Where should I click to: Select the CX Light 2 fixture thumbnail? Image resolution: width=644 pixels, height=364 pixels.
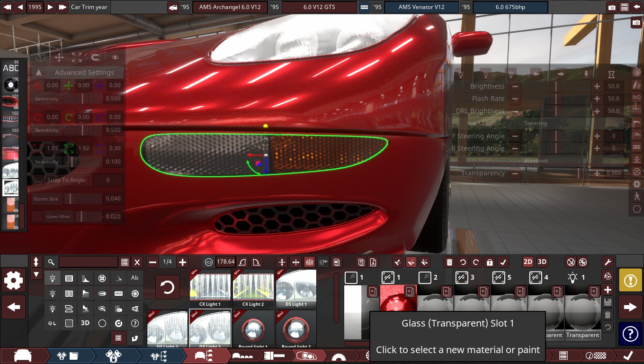point(253,288)
